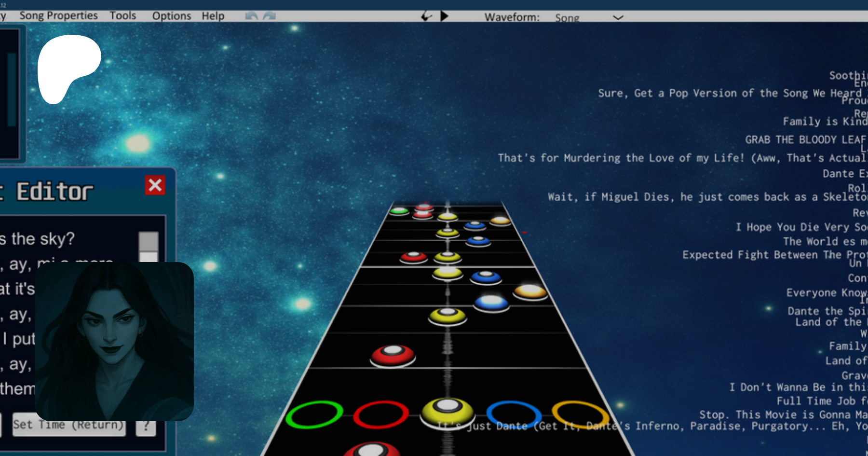Click the Lyric Editor scrollbar thumb
Image resolution: width=868 pixels, height=456 pixels.
click(149, 241)
